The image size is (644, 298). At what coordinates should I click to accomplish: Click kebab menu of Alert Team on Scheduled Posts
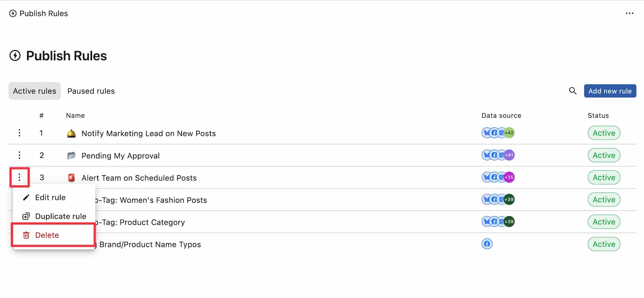pyautogui.click(x=19, y=177)
